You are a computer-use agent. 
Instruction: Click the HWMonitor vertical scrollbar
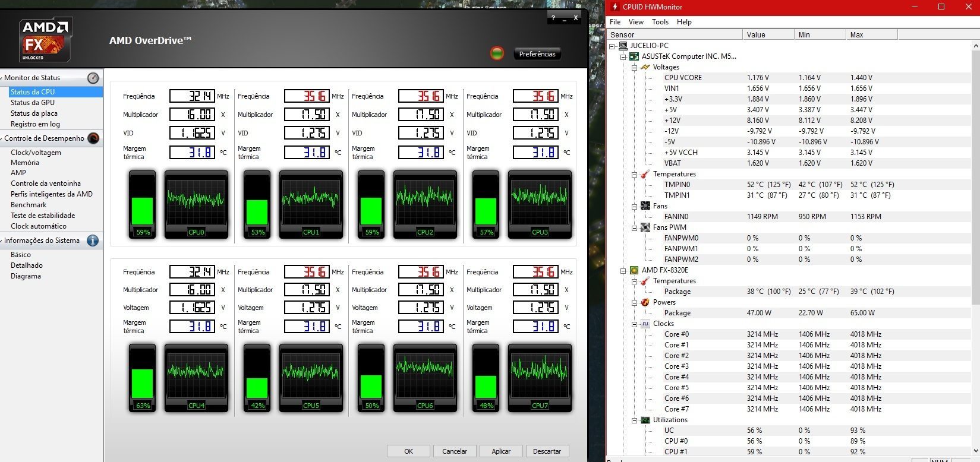click(x=975, y=247)
